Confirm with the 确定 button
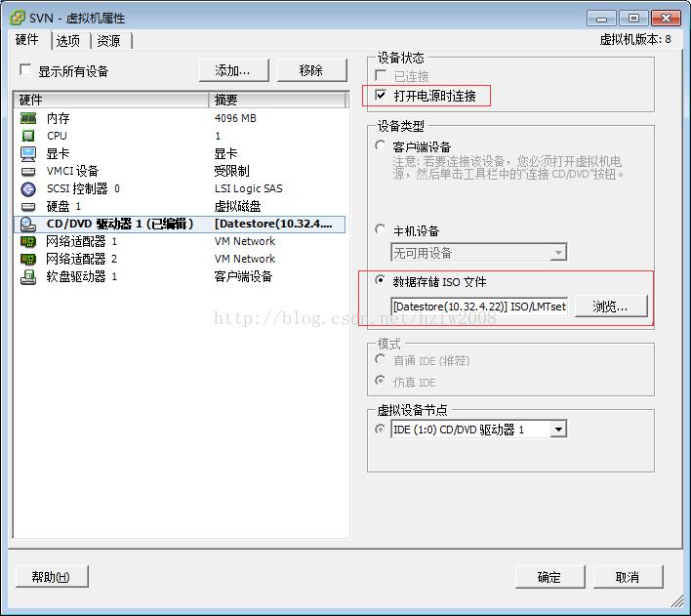The image size is (691, 616). [549, 577]
